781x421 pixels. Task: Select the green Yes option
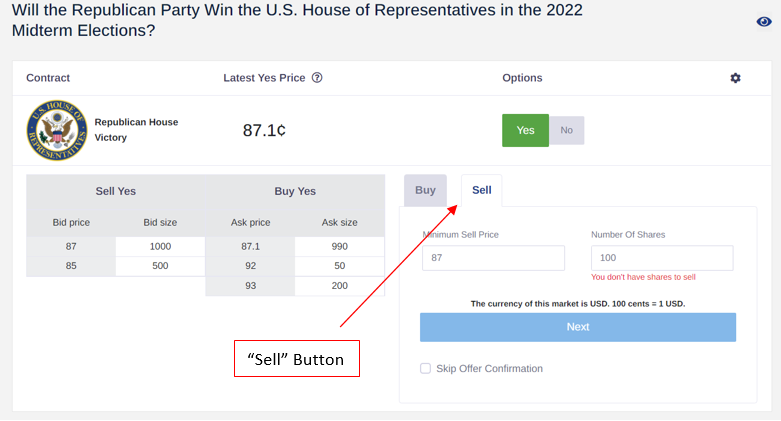525,131
